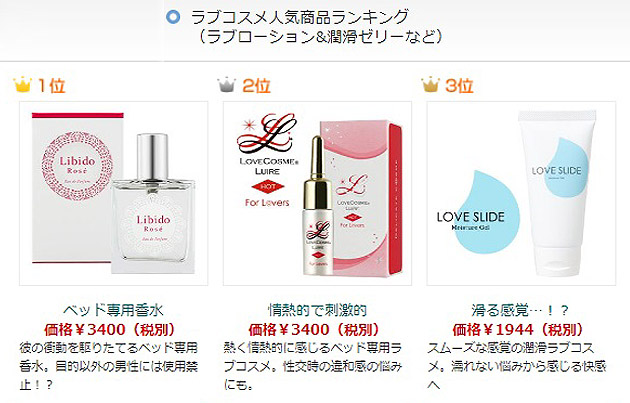Click the 3位 rank label

460,86
